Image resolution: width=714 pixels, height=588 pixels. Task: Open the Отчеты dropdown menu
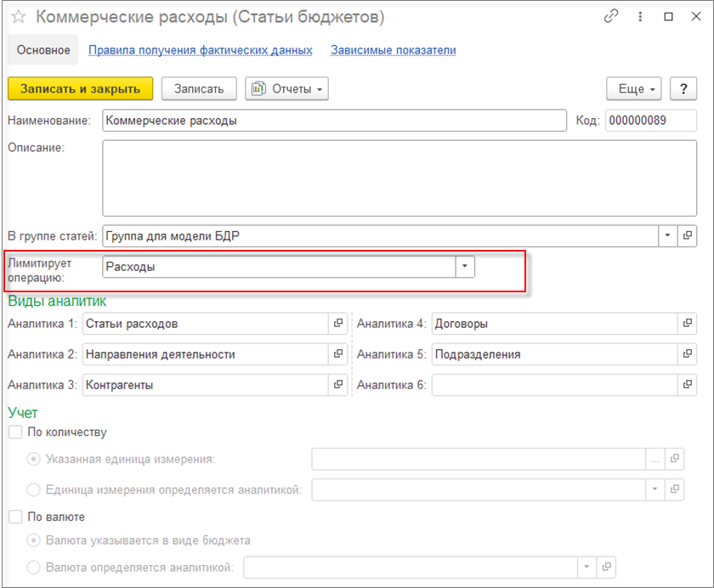(x=286, y=88)
